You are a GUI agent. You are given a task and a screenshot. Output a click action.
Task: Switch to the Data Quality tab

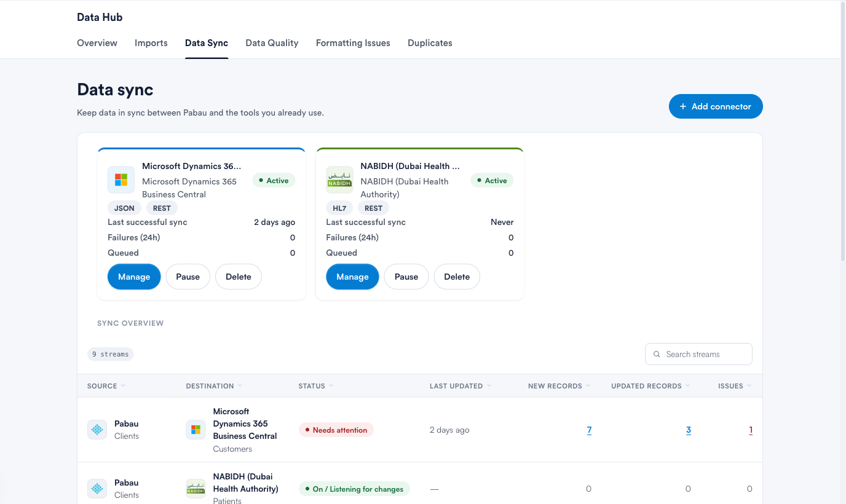[272, 43]
